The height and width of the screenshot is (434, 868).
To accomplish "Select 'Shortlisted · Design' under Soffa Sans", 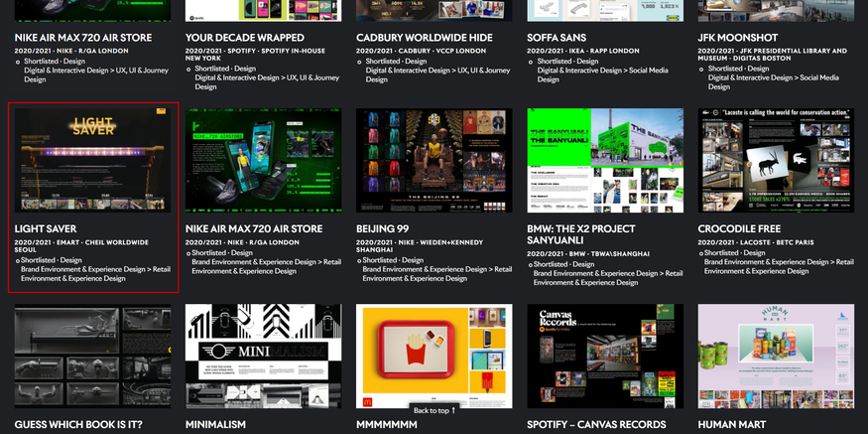I will pyautogui.click(x=567, y=62).
